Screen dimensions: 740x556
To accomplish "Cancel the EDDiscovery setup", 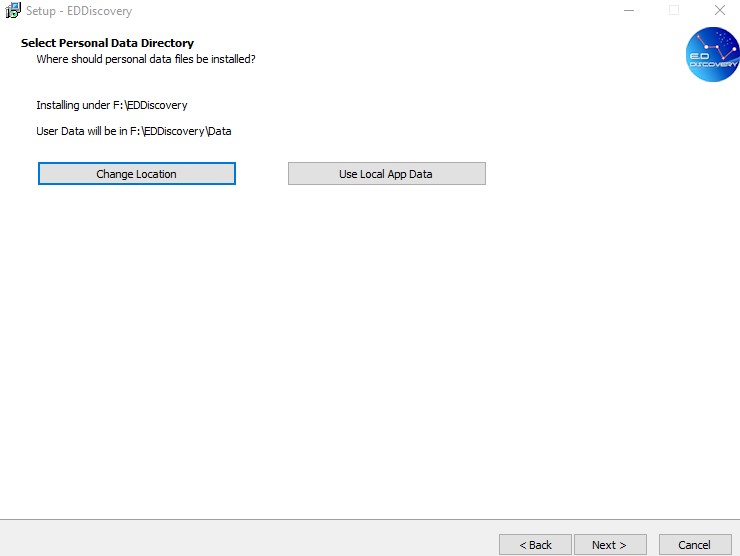I will pos(695,545).
